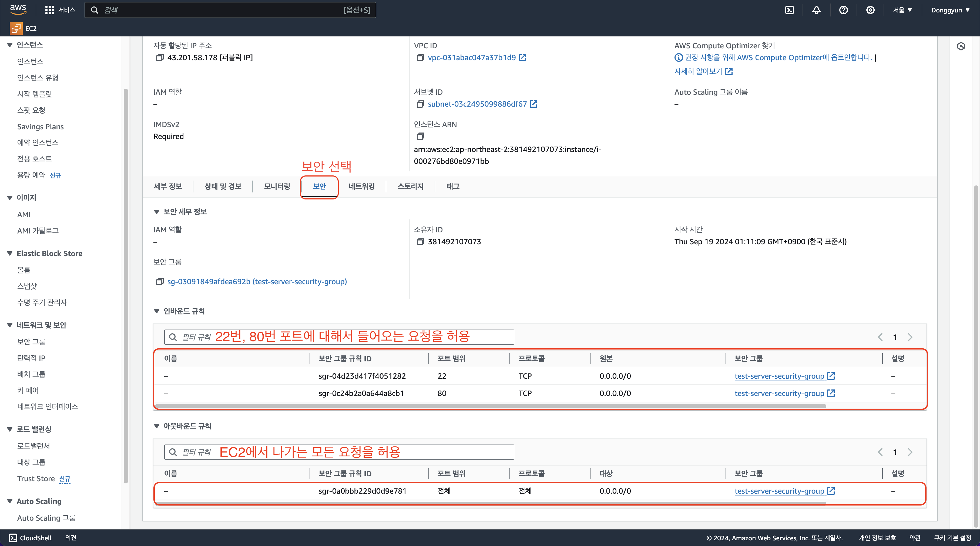Switch to the 네트워킹 tab
This screenshot has width=980, height=546.
(x=361, y=186)
